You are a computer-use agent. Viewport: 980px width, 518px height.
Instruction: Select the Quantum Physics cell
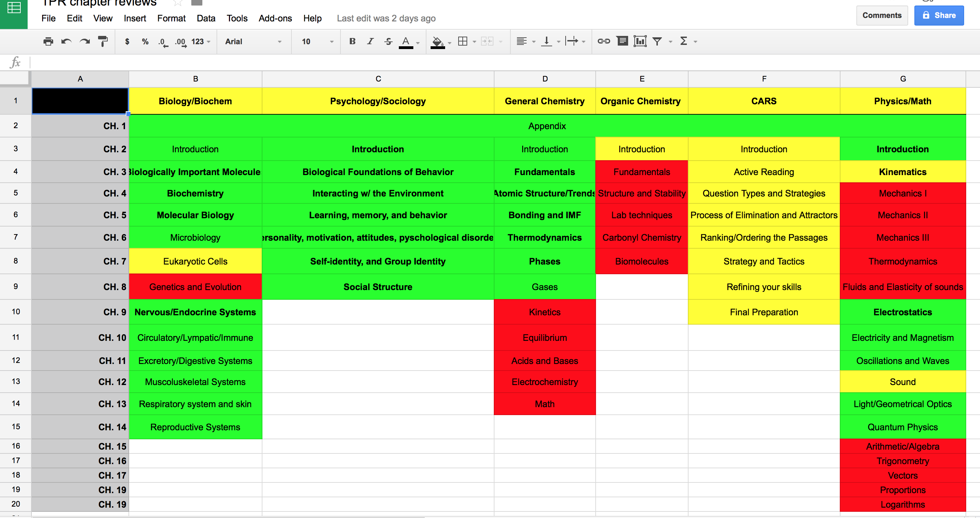click(x=902, y=427)
